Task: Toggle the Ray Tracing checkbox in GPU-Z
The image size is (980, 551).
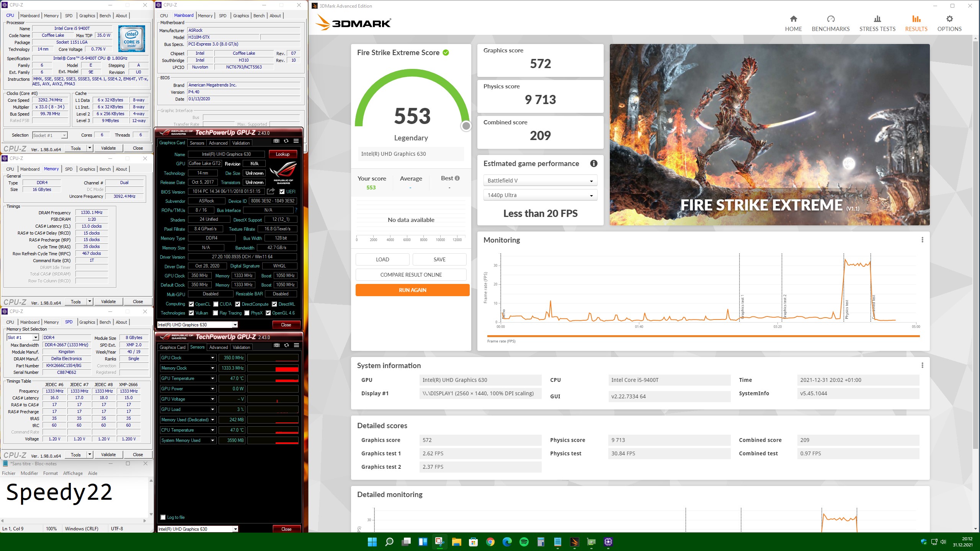Action: tap(216, 313)
